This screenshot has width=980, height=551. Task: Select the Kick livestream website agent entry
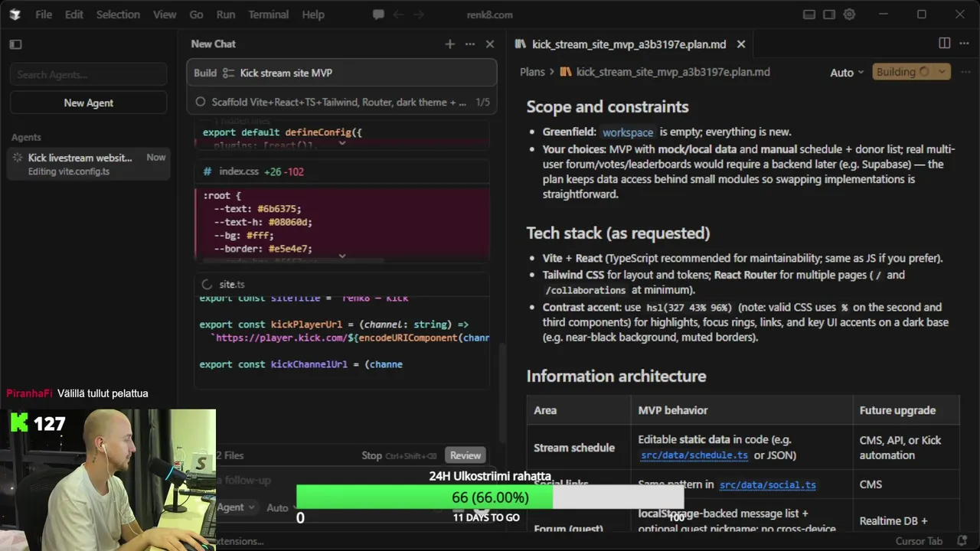point(89,164)
